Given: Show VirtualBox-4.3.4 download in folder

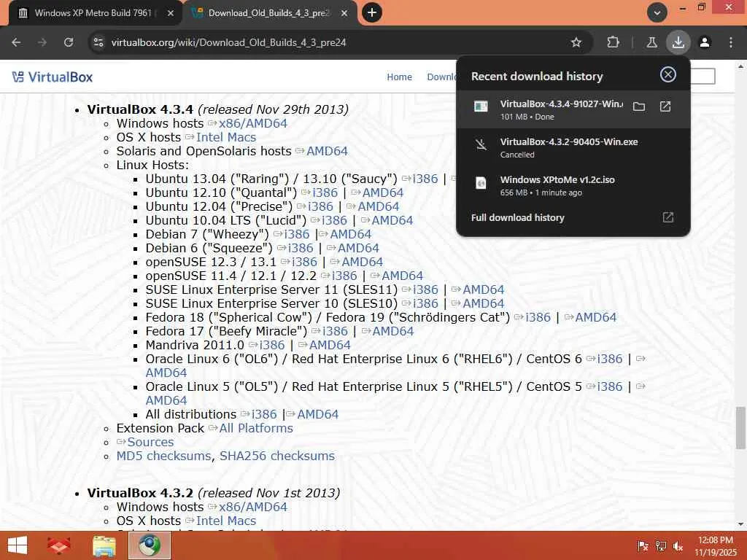Looking at the screenshot, I should (639, 106).
